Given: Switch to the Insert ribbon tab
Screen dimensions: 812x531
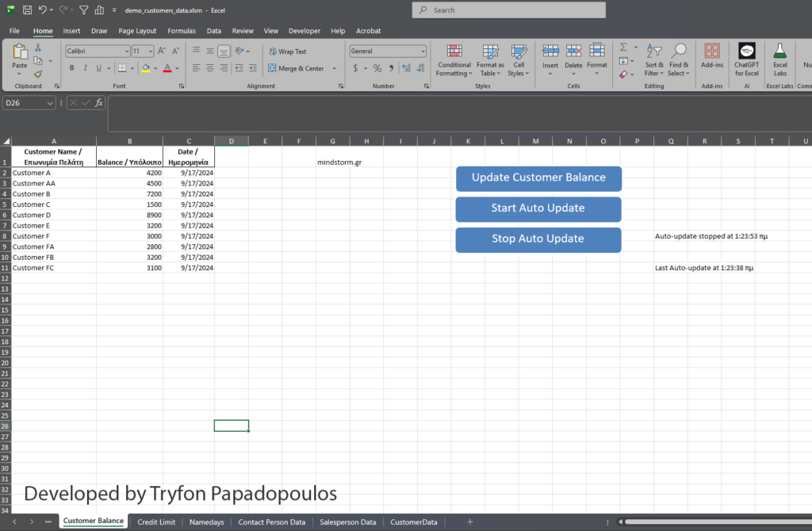Looking at the screenshot, I should (x=71, y=31).
